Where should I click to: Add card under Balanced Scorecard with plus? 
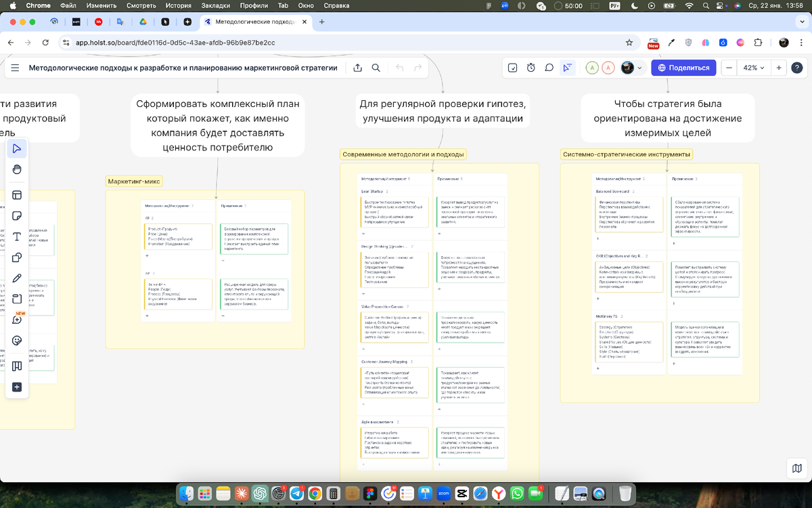click(597, 239)
